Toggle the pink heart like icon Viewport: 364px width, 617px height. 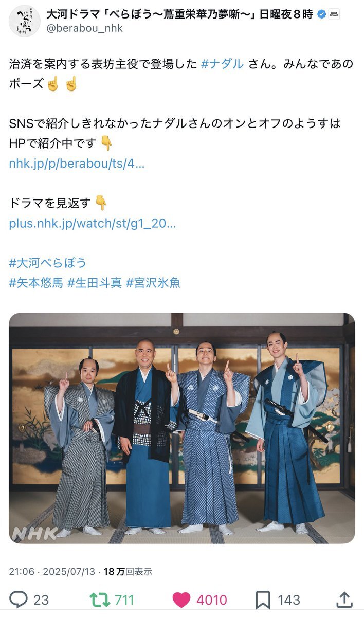pyautogui.click(x=181, y=600)
